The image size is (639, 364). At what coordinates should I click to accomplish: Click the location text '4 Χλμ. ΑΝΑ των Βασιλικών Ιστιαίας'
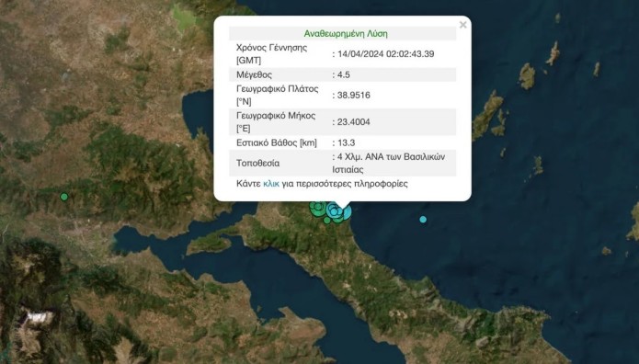389,163
